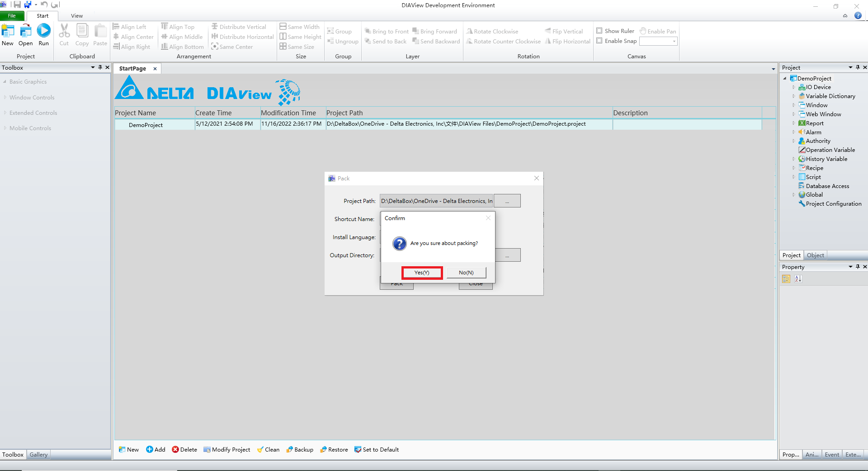Click Backup button at bottom
Image resolution: width=868 pixels, height=471 pixels.
[x=300, y=449]
